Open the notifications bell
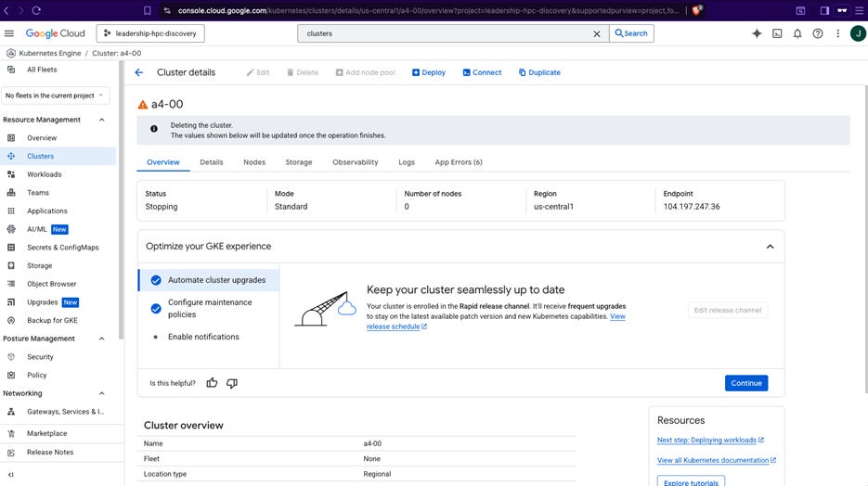868x486 pixels. (x=797, y=33)
